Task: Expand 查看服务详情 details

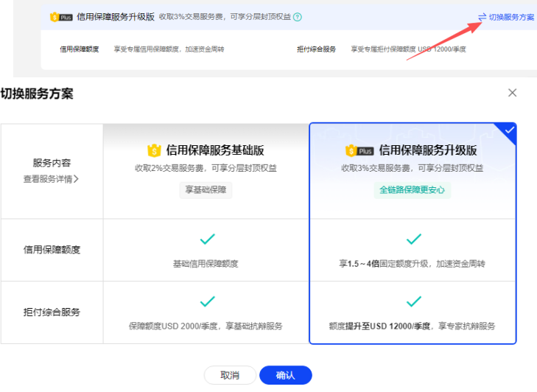Action: pyautogui.click(x=51, y=178)
